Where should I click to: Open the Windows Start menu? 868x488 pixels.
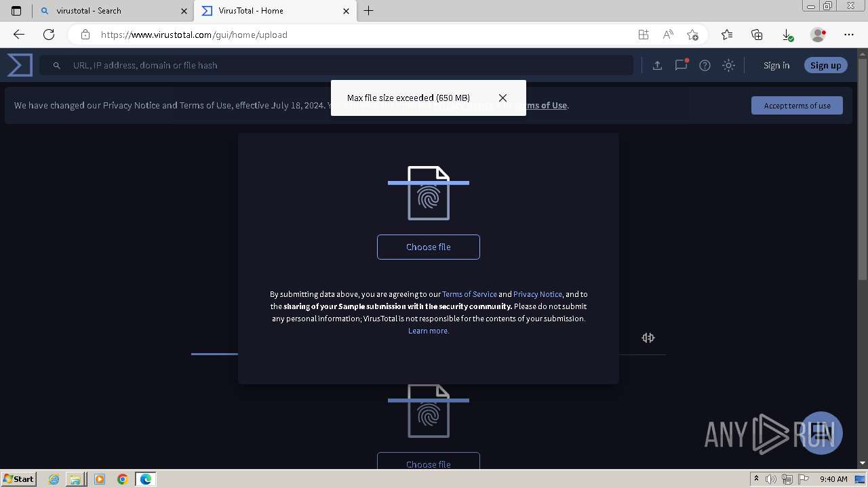(19, 479)
